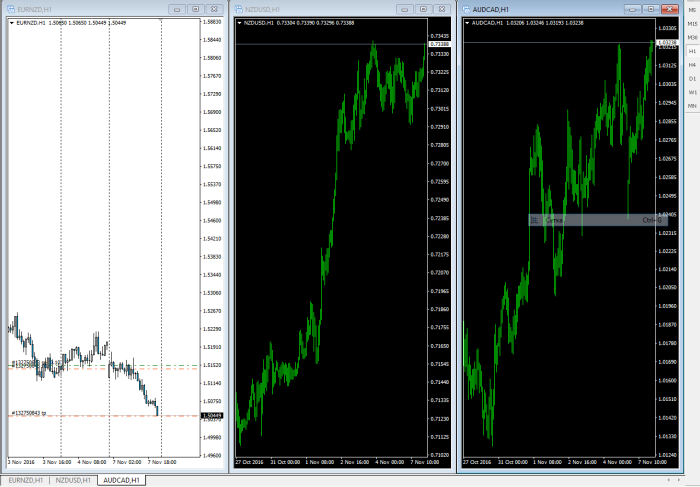Click the grid icon beside Сетка

click(x=534, y=220)
